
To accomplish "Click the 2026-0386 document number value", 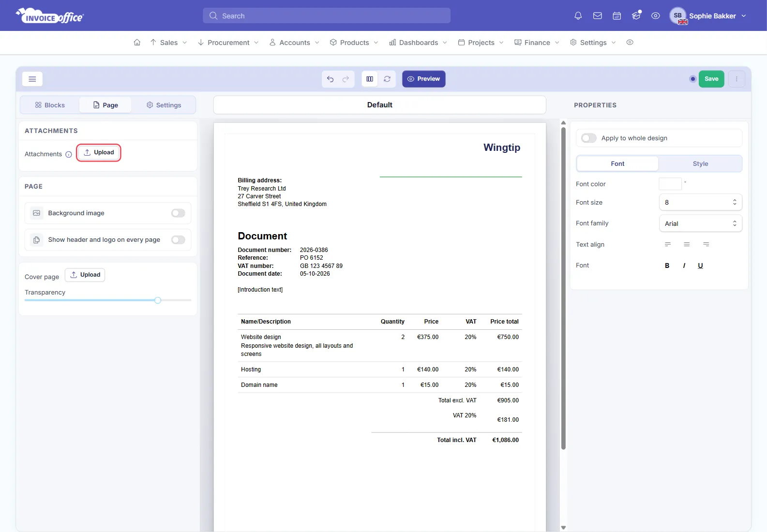I will [x=314, y=250].
